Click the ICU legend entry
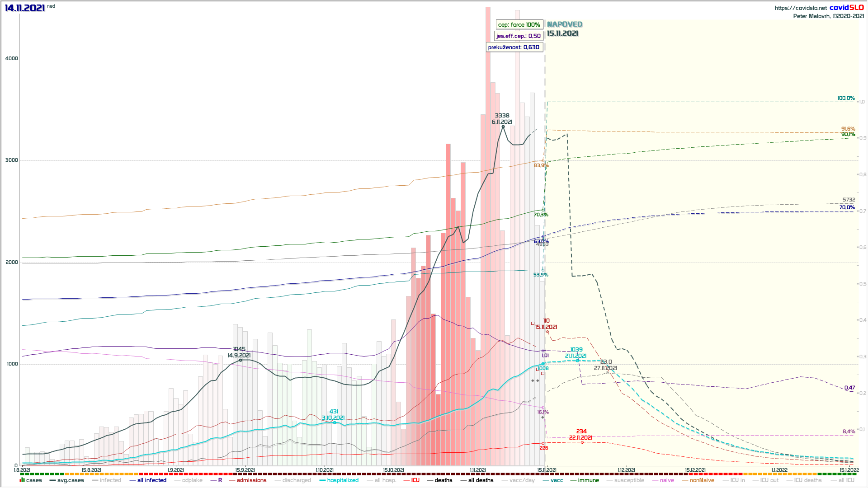 click(415, 480)
